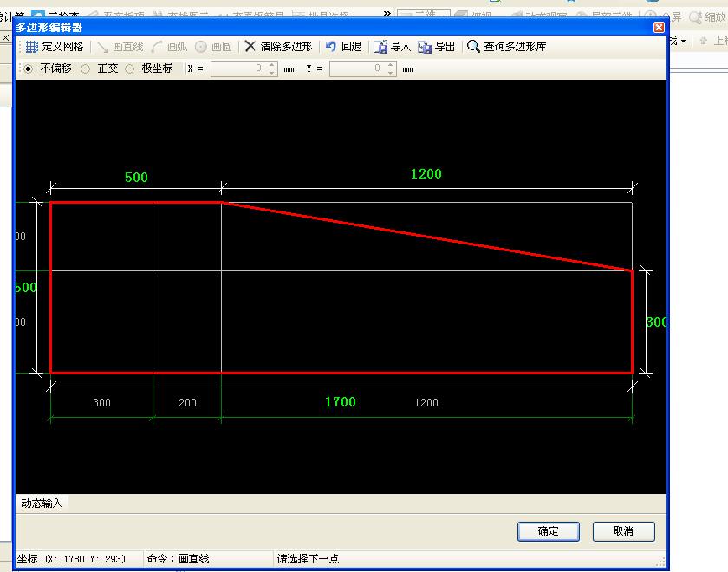Open 查询多边形库 polygon library search
This screenshot has height=572, width=728.
click(x=506, y=47)
